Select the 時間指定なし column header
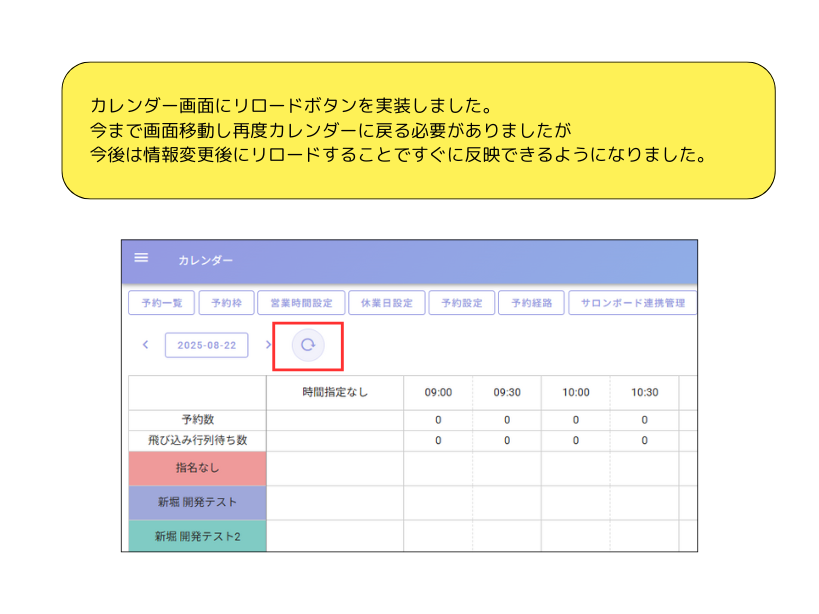The image size is (819, 614). point(335,393)
